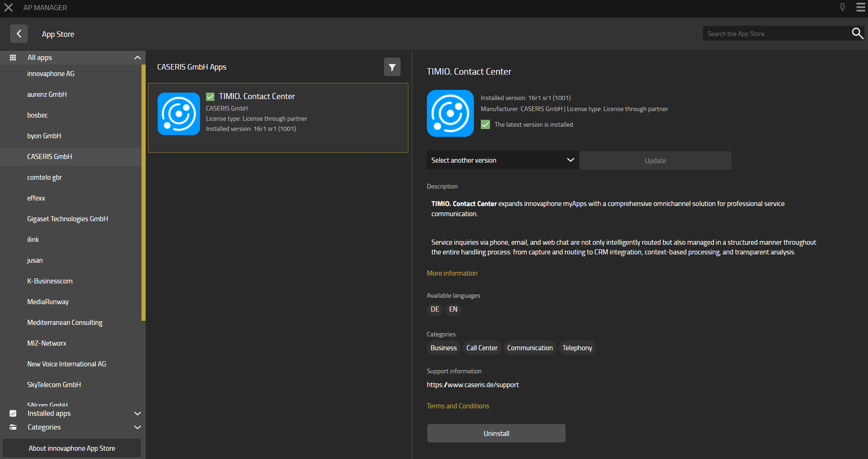This screenshot has width=868, height=459.
Task: Click the Support information label
Action: pos(454,371)
